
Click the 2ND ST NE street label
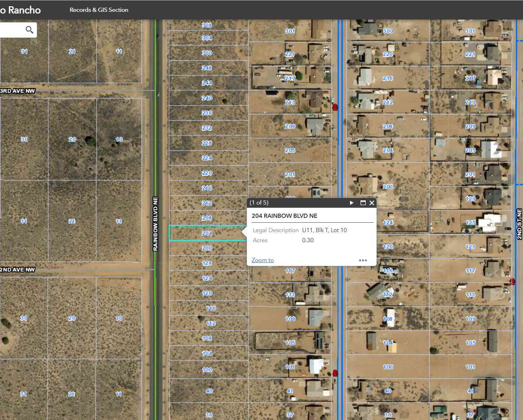[519, 224]
